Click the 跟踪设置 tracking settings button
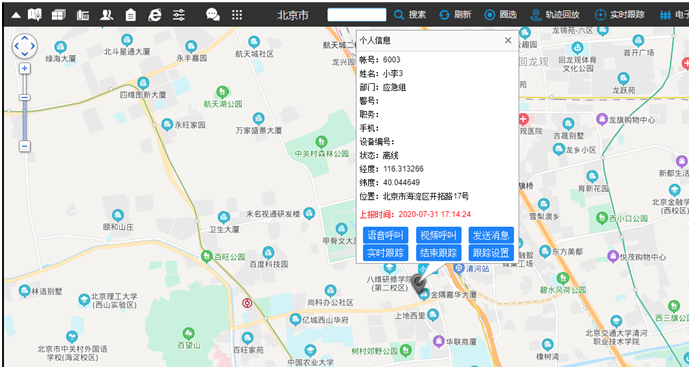Viewport: 691px width, 369px height. click(x=491, y=253)
